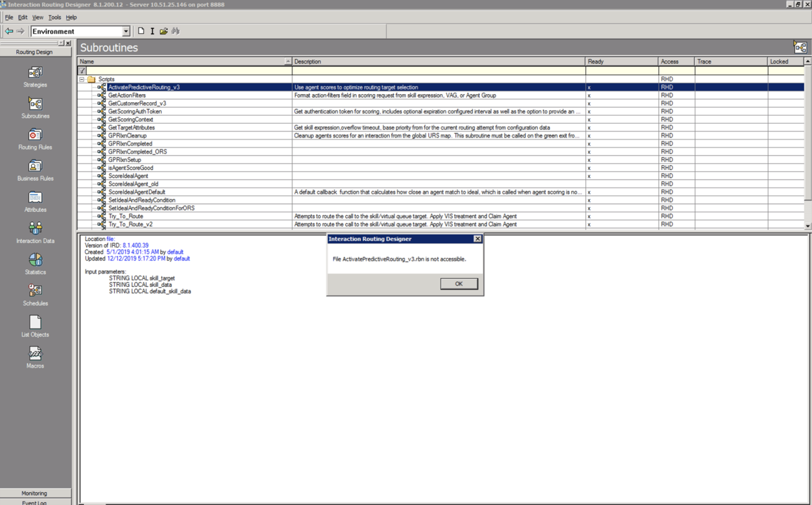Click the open folder toolbar icon
The image size is (812, 505).
(x=164, y=31)
